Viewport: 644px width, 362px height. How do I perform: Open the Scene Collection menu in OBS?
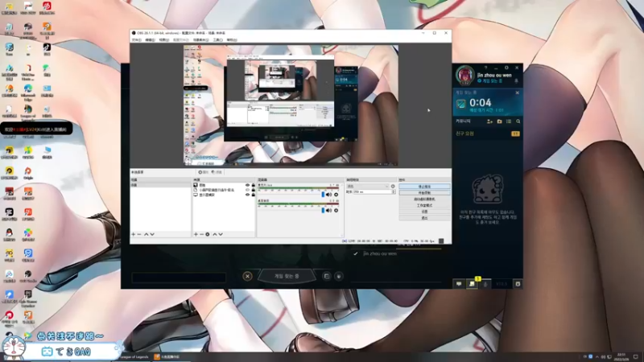(200, 39)
